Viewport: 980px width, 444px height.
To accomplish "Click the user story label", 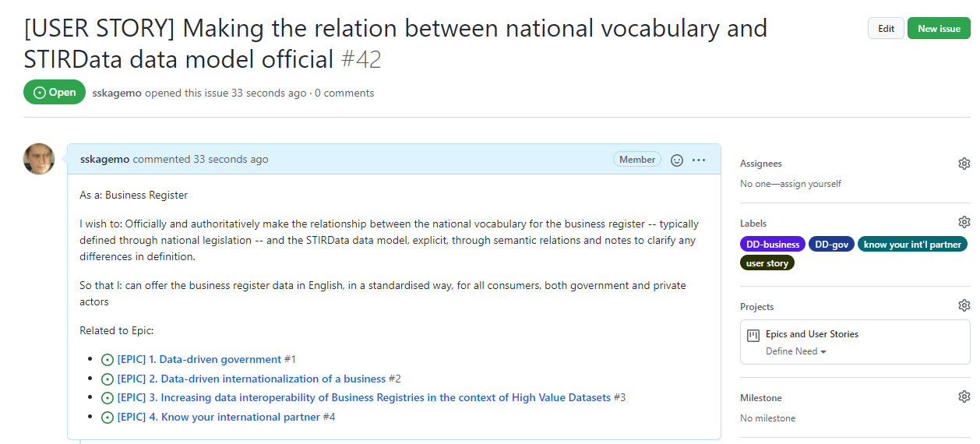I will pyautogui.click(x=767, y=263).
